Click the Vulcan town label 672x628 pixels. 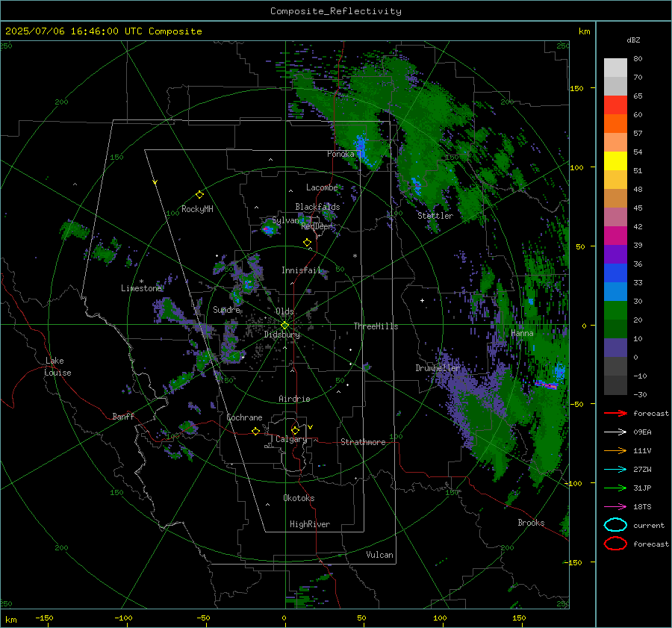379,555
